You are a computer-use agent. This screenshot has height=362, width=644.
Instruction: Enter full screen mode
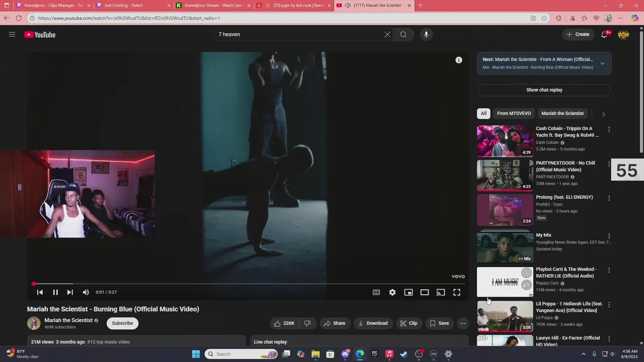tap(457, 292)
